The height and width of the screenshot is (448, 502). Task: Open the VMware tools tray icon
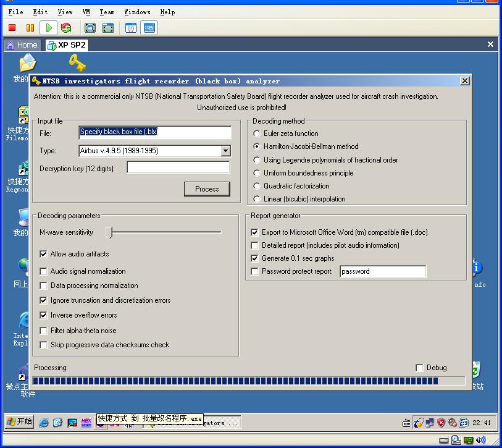pos(464,423)
